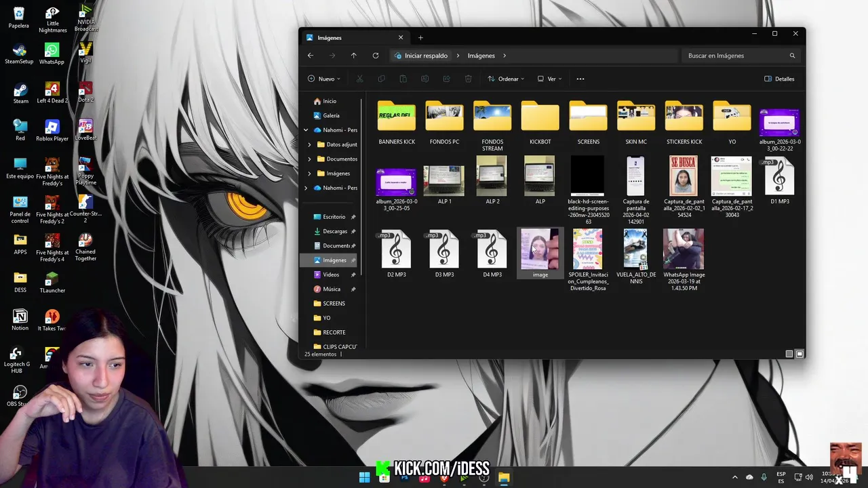This screenshot has width=868, height=488.
Task: Open Papelera recycle bin on desktop
Action: 19,18
